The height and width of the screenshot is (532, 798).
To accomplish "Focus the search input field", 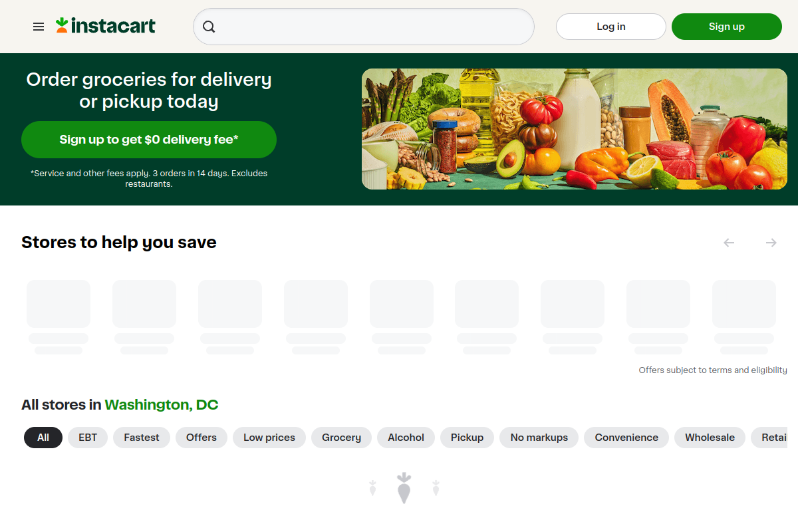I will [364, 27].
